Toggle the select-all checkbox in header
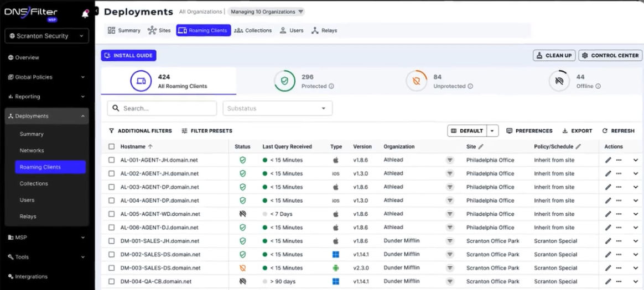Image resolution: width=644 pixels, height=290 pixels. click(111, 146)
